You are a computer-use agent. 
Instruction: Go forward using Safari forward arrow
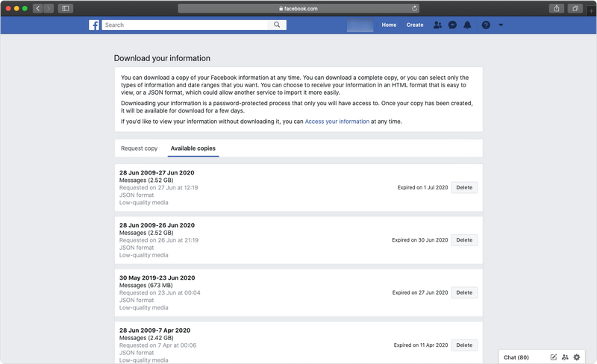click(x=49, y=8)
